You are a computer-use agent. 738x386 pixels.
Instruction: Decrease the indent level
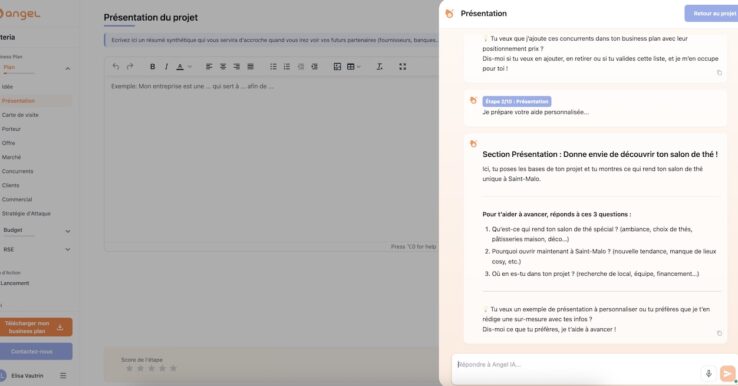pos(301,67)
